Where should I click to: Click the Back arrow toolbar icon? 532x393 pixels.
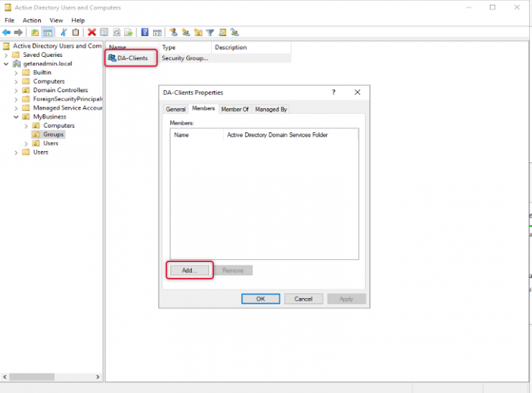pyautogui.click(x=6, y=33)
